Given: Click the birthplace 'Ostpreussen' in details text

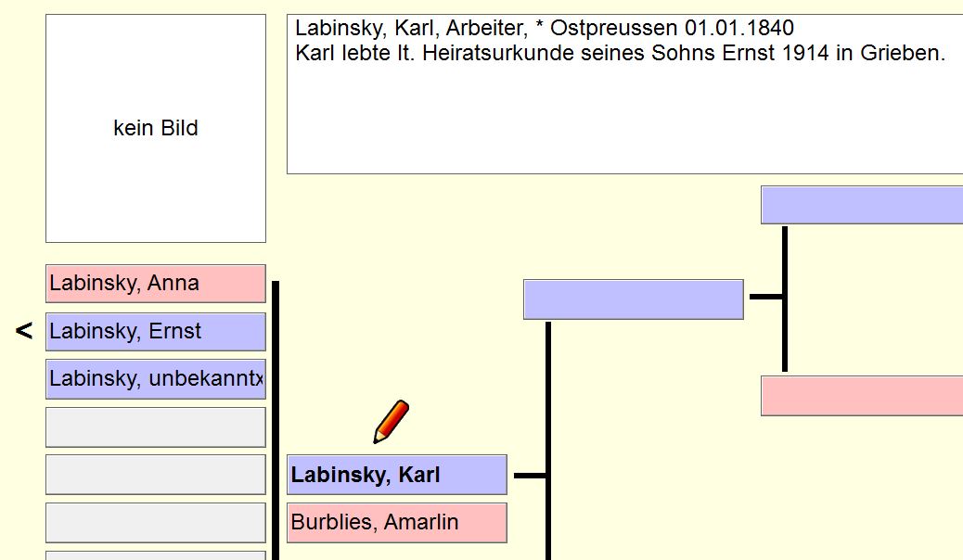Looking at the screenshot, I should coord(614,29).
